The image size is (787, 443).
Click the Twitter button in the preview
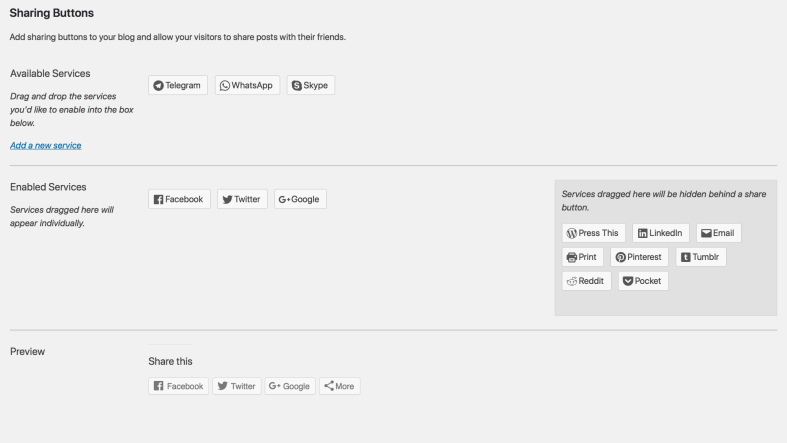[237, 386]
